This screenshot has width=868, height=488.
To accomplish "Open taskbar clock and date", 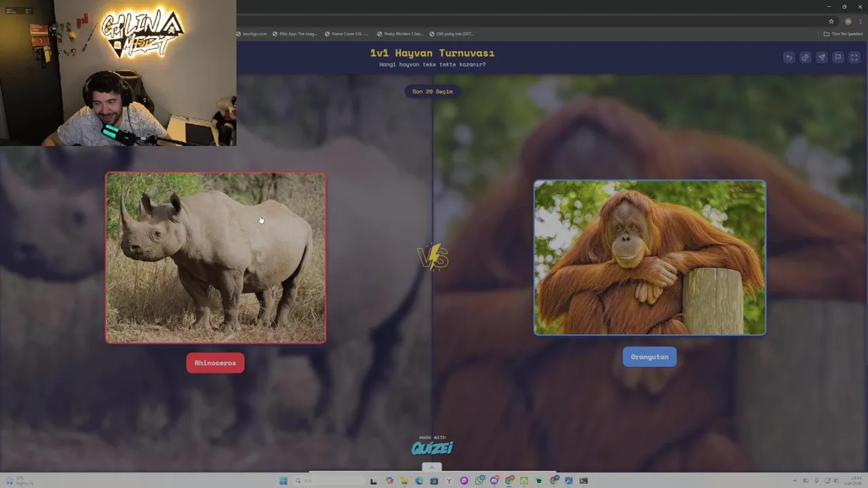I will click(x=851, y=481).
